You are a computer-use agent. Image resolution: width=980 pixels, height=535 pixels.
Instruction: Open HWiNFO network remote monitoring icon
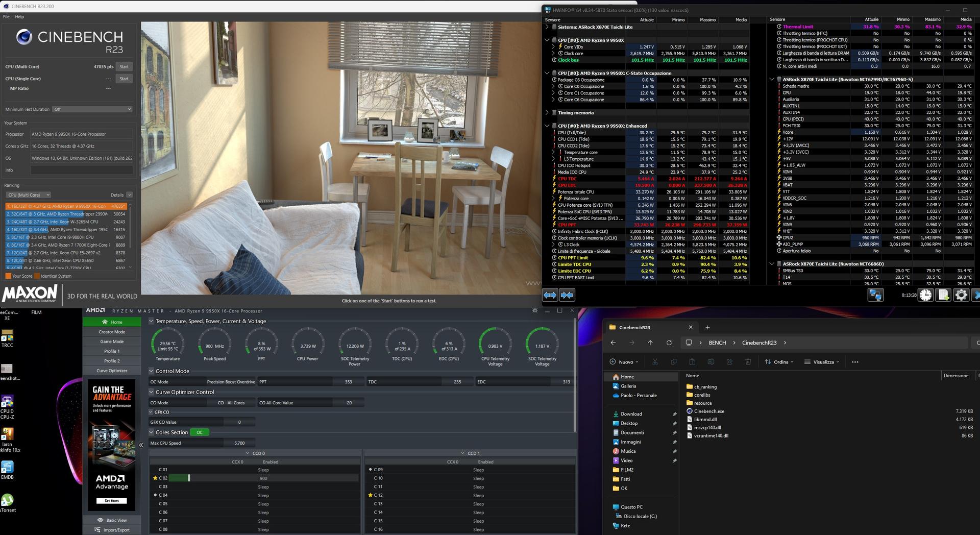(875, 295)
